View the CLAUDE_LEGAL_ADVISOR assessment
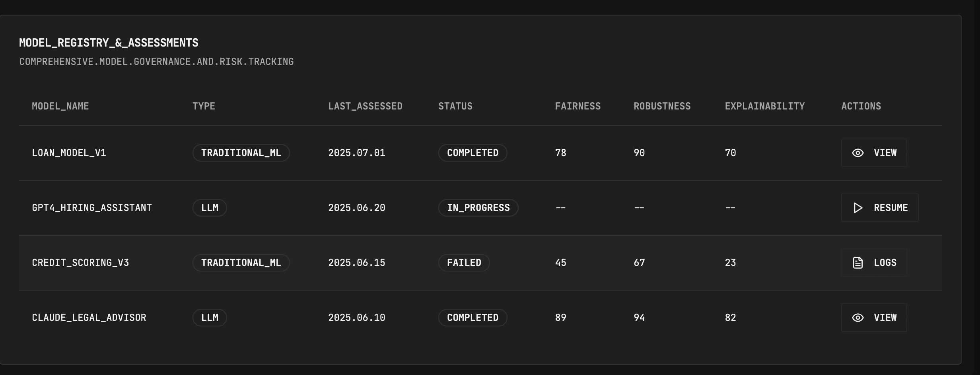 [874, 318]
